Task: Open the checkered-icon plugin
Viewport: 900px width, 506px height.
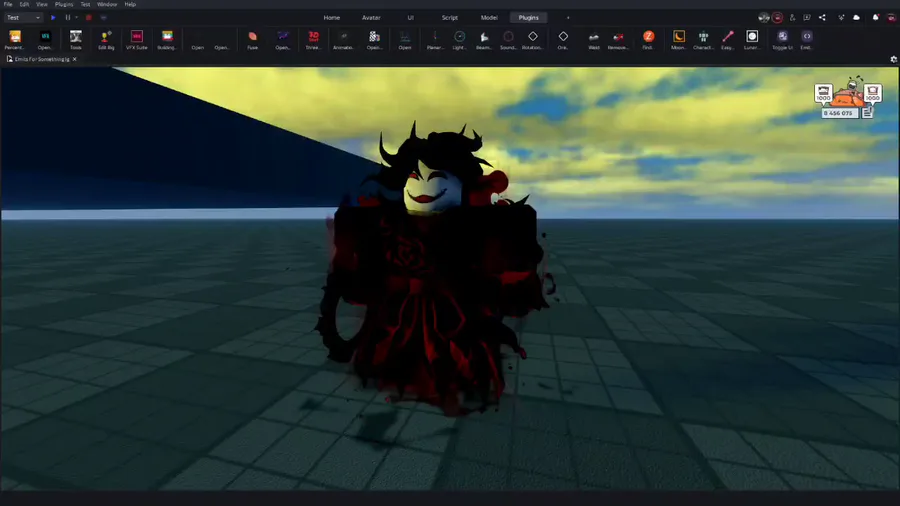Action: 374,39
